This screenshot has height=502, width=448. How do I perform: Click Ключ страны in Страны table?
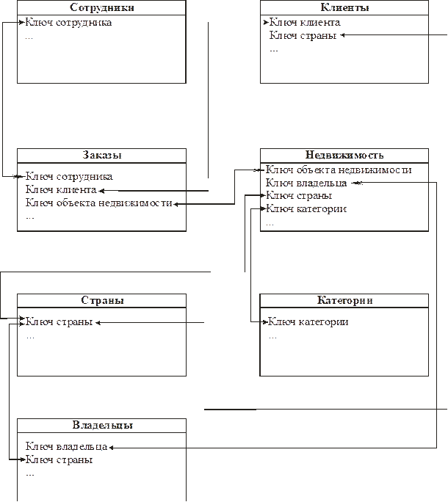coord(59,321)
